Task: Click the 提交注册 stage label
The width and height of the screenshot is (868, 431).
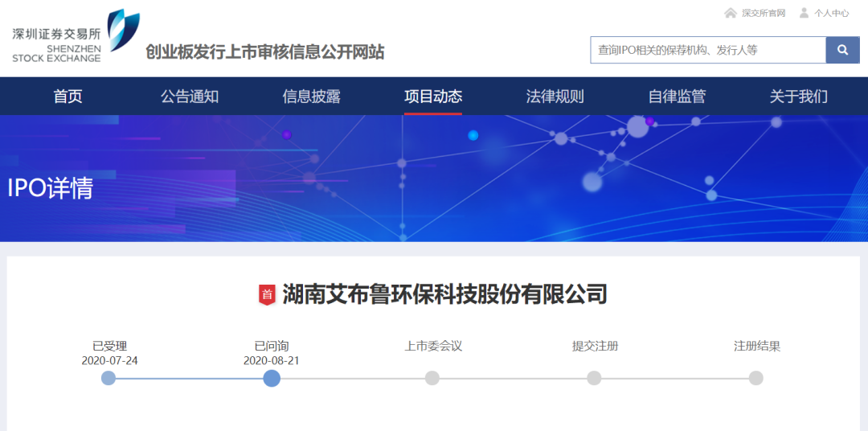Action: coord(595,347)
